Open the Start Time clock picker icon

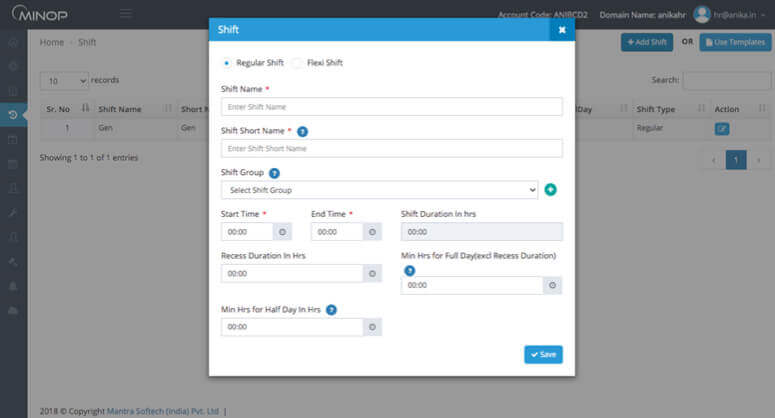(x=283, y=232)
